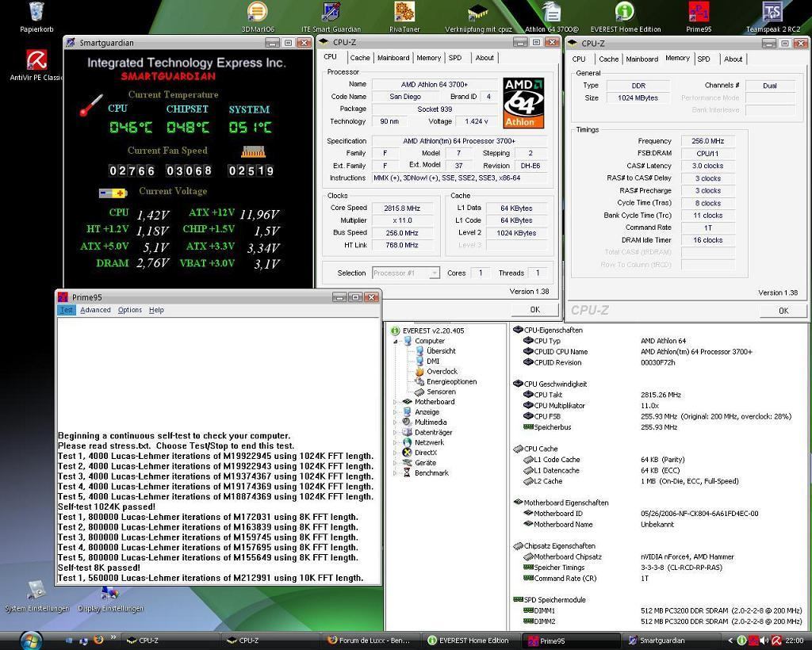Click the battery voltage icon in Smartguardian
This screenshot has height=650, width=812.
(113, 193)
